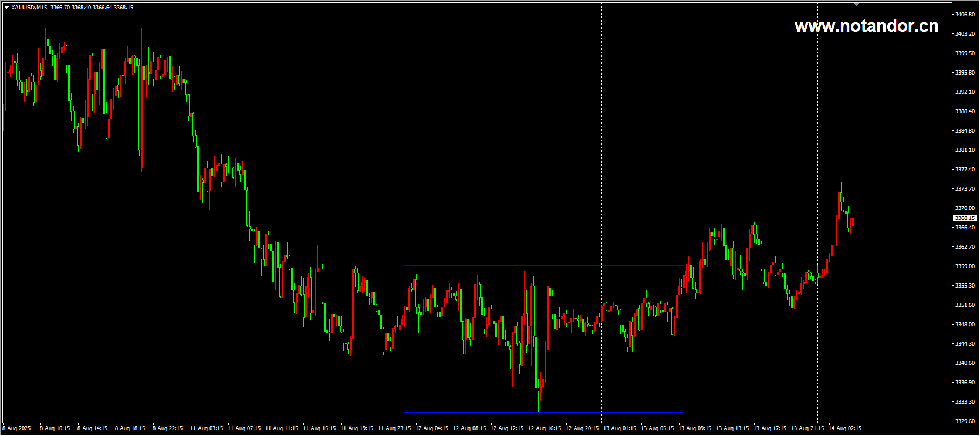
Task: Click time axis label 13 Aug 01:15
Action: 620,428
